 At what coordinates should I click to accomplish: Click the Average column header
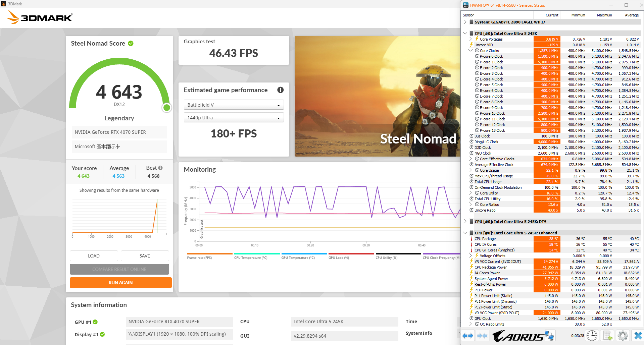click(627, 15)
